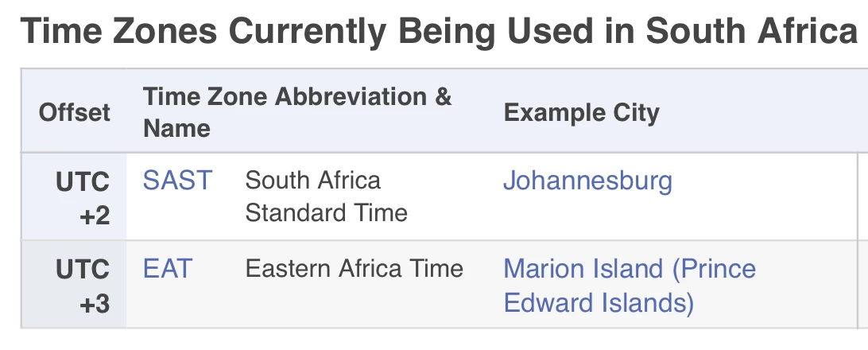Select the UTC +3 offset cell

pyautogui.click(x=74, y=286)
